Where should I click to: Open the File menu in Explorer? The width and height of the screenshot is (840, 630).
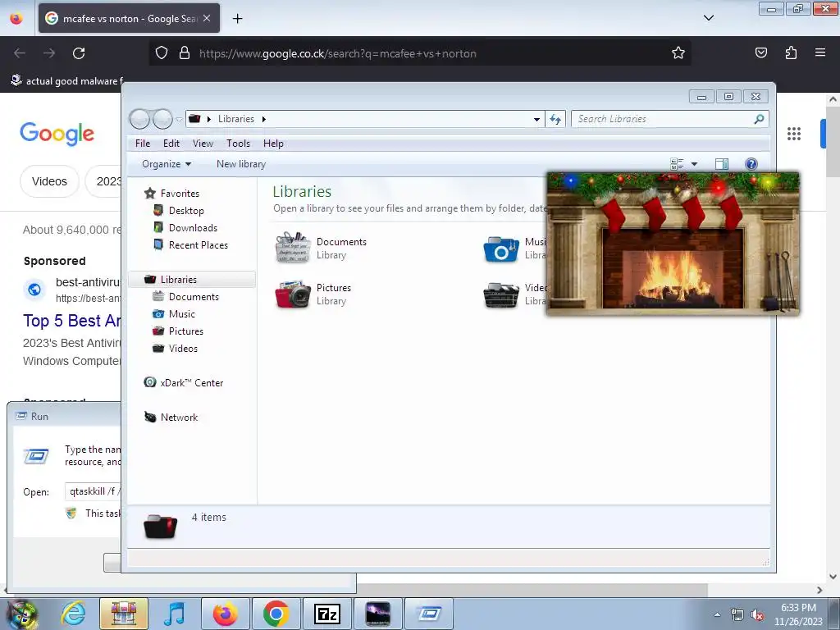(143, 144)
